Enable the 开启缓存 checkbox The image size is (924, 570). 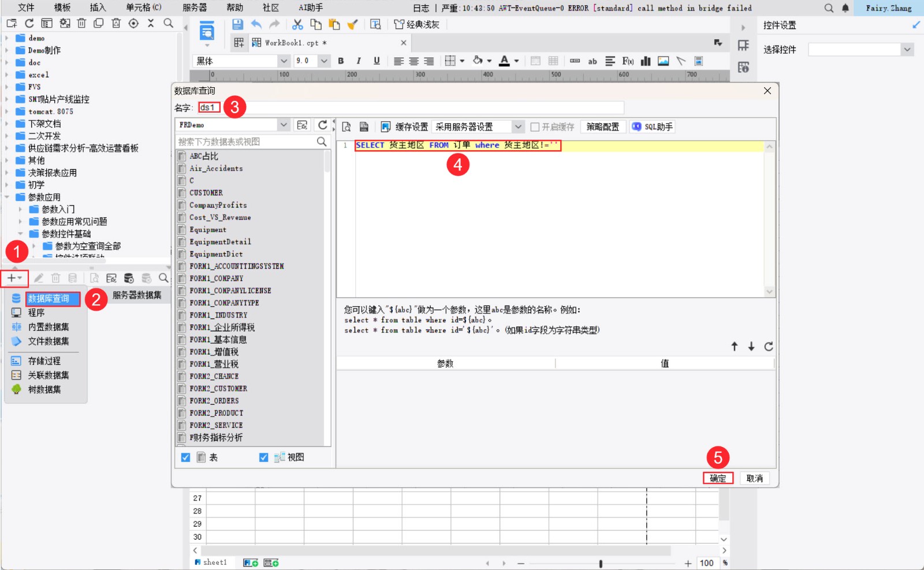535,127
